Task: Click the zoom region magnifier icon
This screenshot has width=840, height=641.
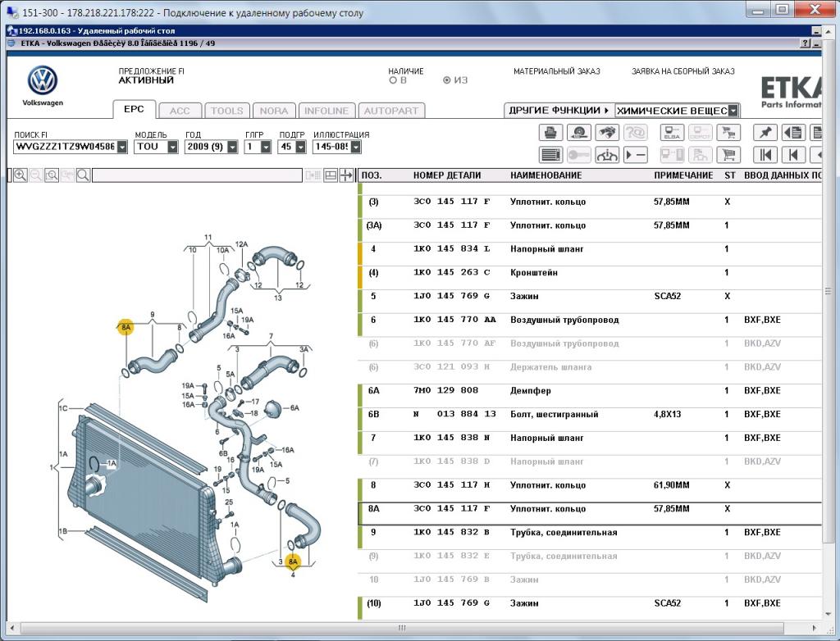Action: [x=52, y=175]
